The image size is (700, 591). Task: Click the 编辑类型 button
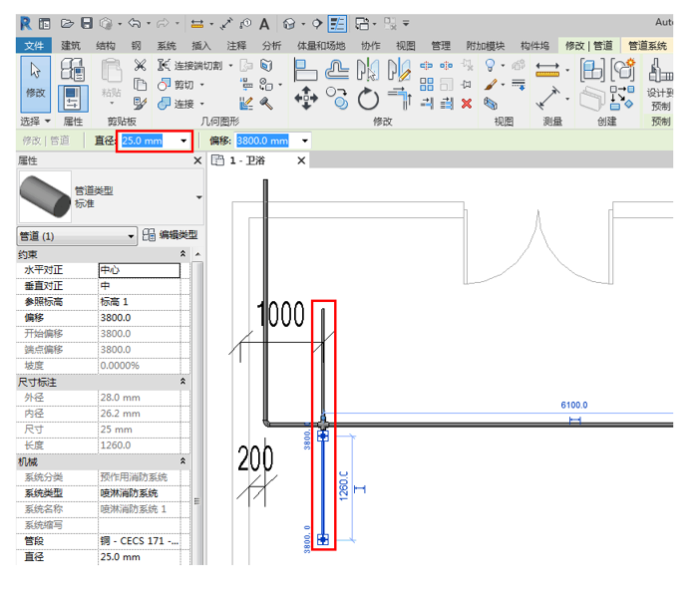171,235
